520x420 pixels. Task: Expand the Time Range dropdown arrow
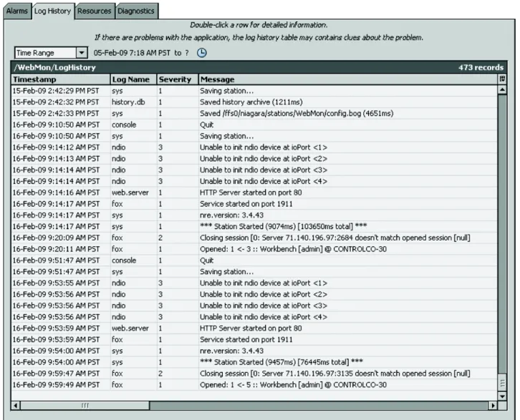tap(82, 53)
